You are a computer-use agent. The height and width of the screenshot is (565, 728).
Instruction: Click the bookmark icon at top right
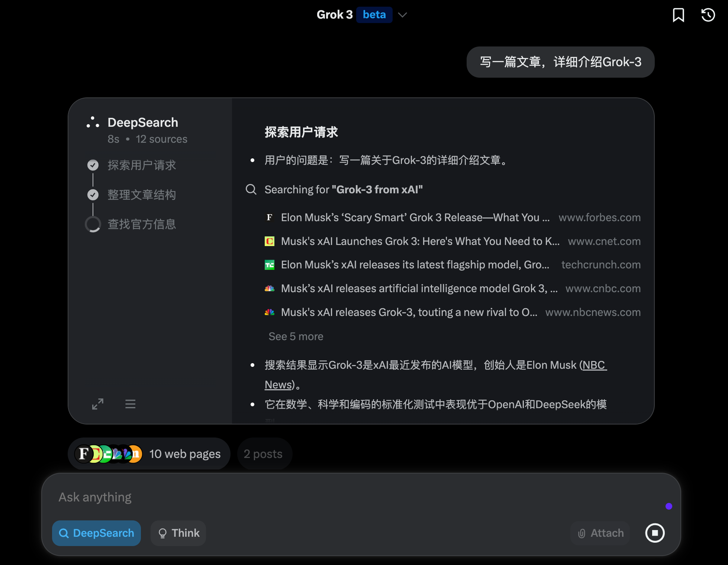(x=678, y=15)
